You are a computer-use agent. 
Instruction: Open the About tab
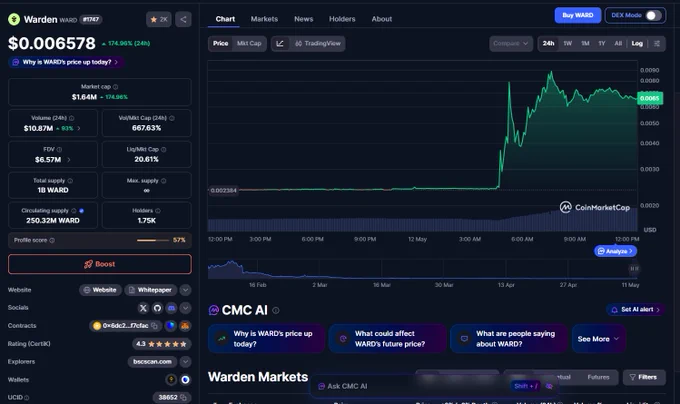coord(382,19)
